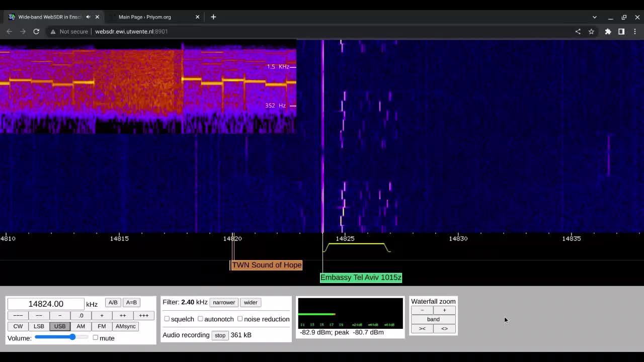Bookmark this page with the star icon

point(591,31)
